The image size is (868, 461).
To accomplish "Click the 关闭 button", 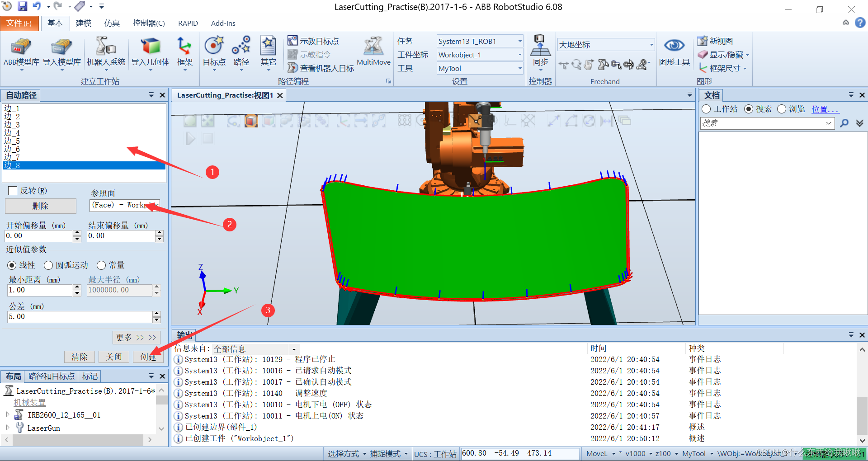I will click(114, 357).
